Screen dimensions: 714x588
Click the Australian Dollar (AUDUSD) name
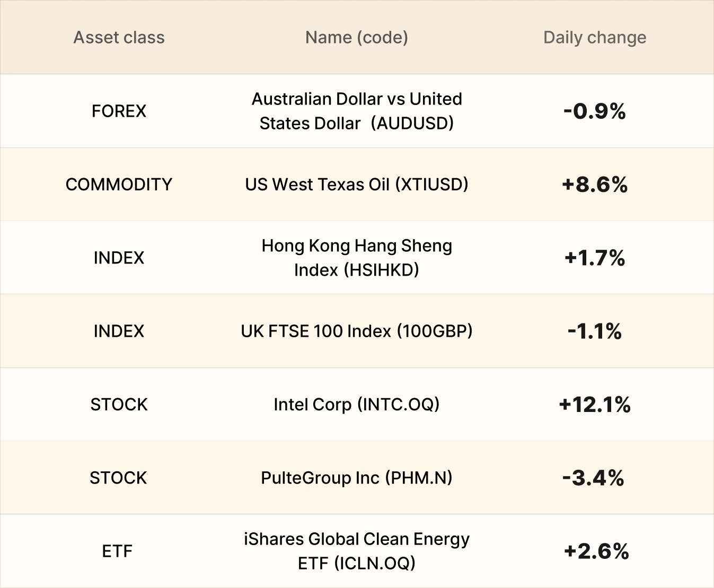pyautogui.click(x=357, y=111)
